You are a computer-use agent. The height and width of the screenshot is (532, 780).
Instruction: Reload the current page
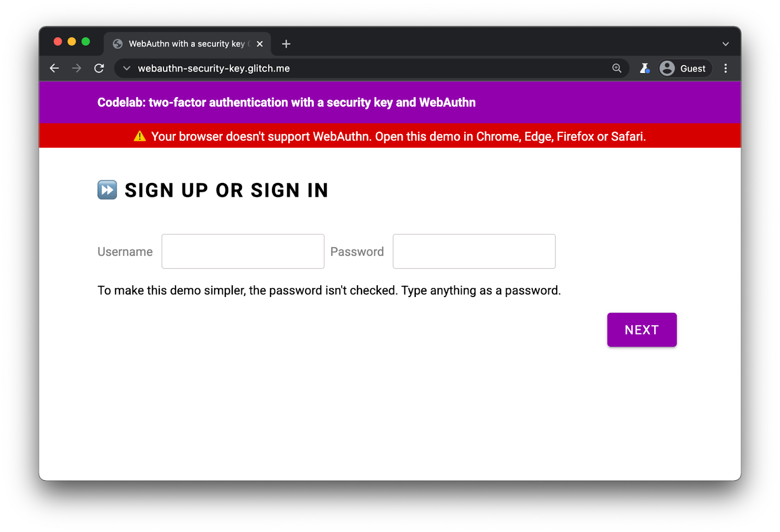(99, 68)
